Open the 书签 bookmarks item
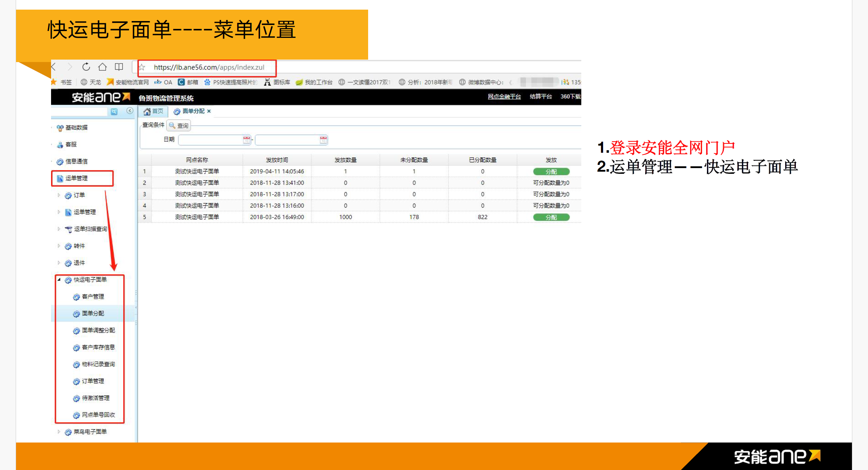 (62, 82)
